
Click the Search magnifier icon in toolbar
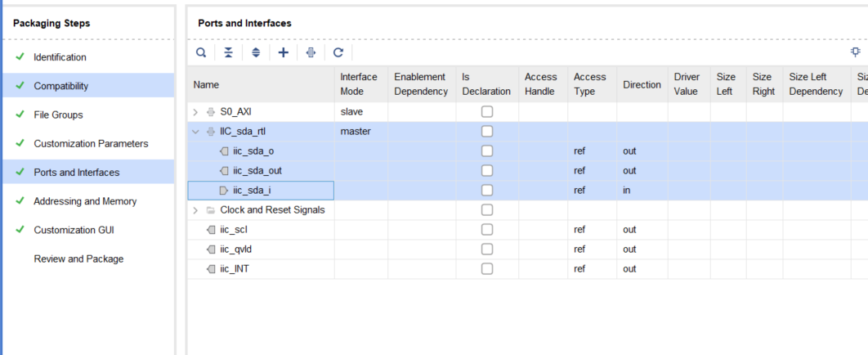pyautogui.click(x=201, y=52)
